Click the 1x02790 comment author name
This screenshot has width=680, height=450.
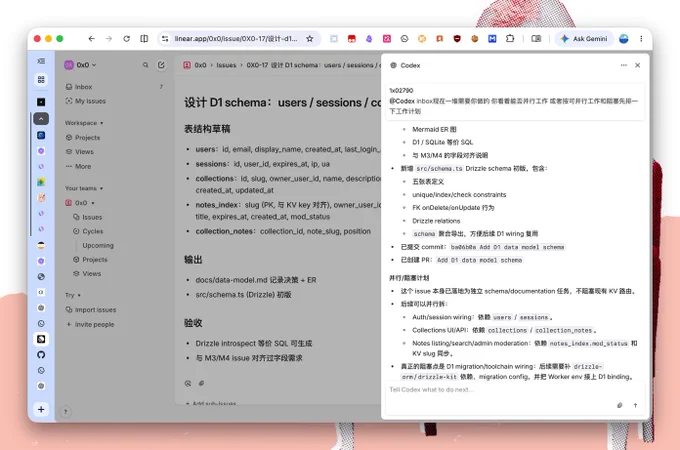(401, 91)
